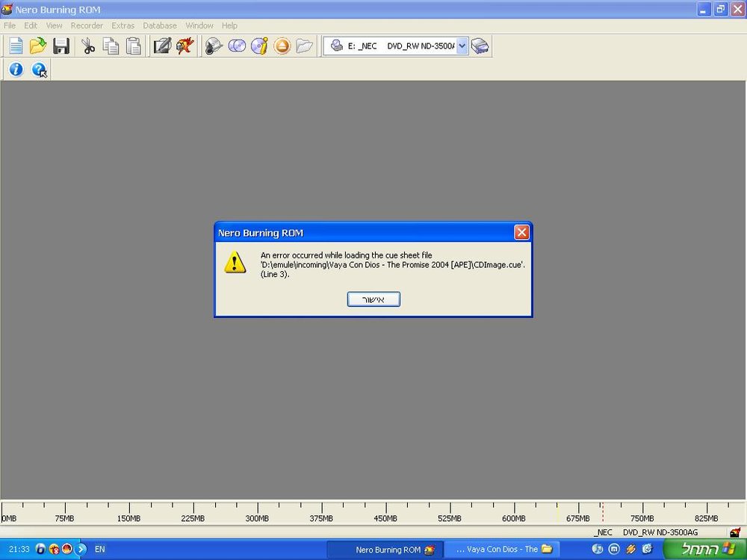Image resolution: width=747 pixels, height=560 pixels.
Task: Click the dialog title Nero Burning ROM
Action: click(x=261, y=233)
